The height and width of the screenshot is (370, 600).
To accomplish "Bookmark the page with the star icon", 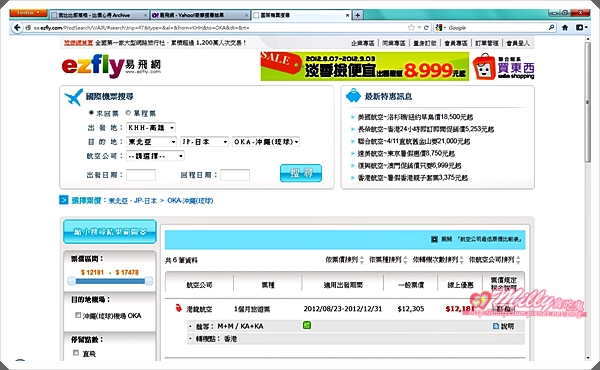I will pos(411,28).
